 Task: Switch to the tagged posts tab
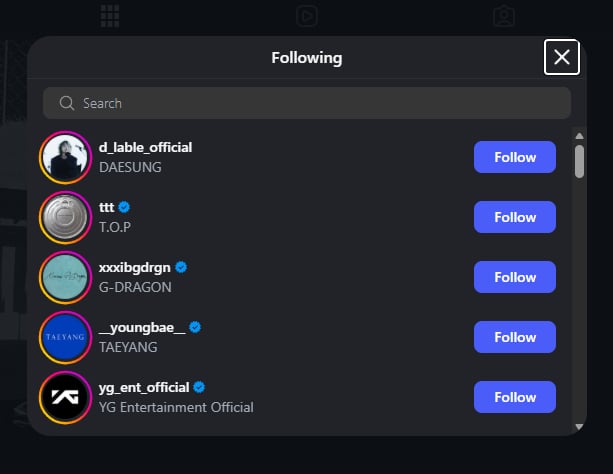point(504,15)
